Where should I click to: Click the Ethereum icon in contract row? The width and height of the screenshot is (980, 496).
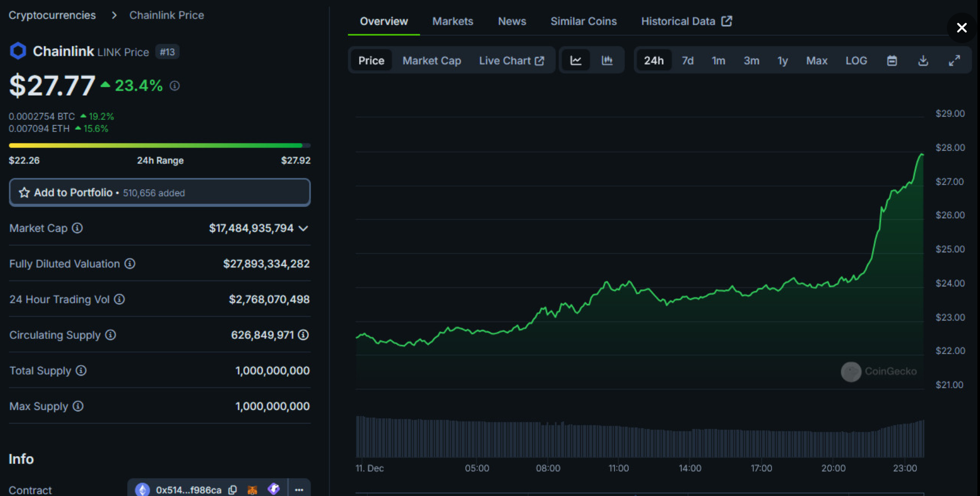[x=142, y=490]
